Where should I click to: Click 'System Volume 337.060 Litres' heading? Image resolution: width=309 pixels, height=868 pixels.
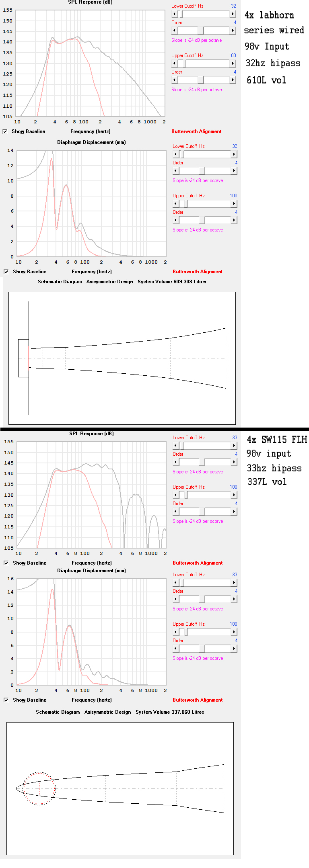pos(170,712)
